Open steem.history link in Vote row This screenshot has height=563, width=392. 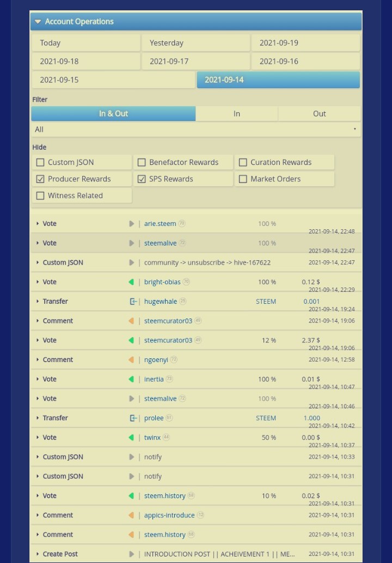[x=165, y=495]
